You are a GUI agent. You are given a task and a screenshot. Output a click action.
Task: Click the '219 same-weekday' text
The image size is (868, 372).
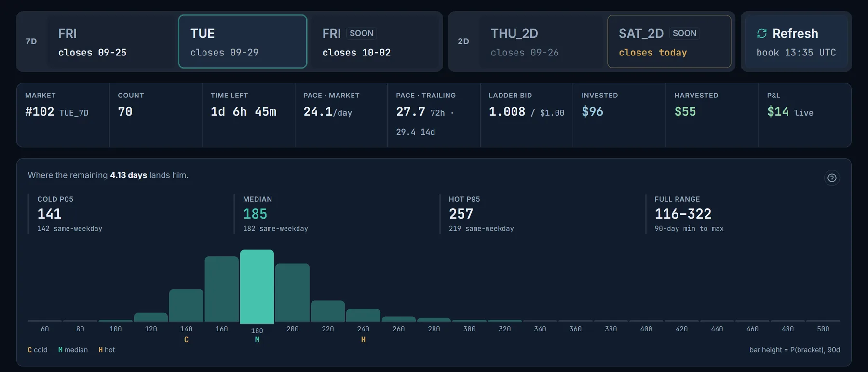coord(481,228)
